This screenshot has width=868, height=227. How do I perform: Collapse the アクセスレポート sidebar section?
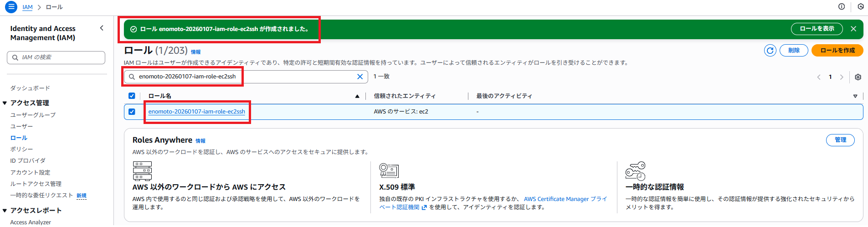5,211
